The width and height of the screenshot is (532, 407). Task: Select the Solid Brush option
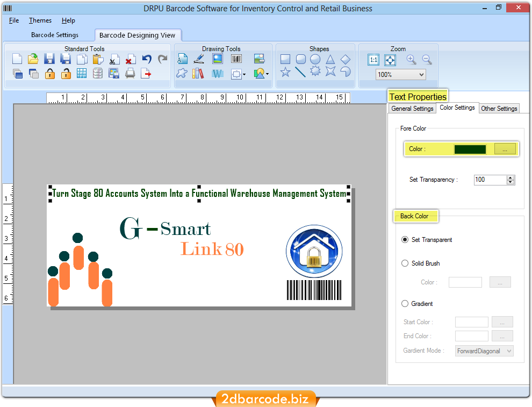[405, 263]
